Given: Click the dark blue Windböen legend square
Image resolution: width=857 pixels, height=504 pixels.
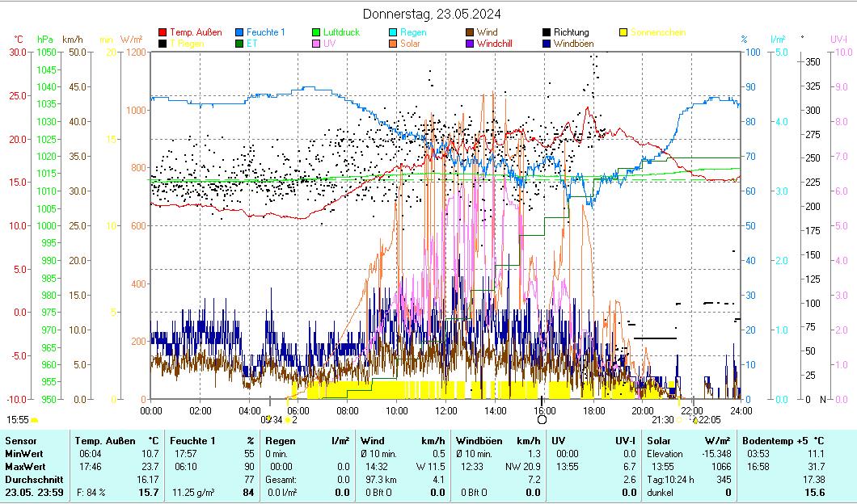Looking at the screenshot, I should coord(547,44).
